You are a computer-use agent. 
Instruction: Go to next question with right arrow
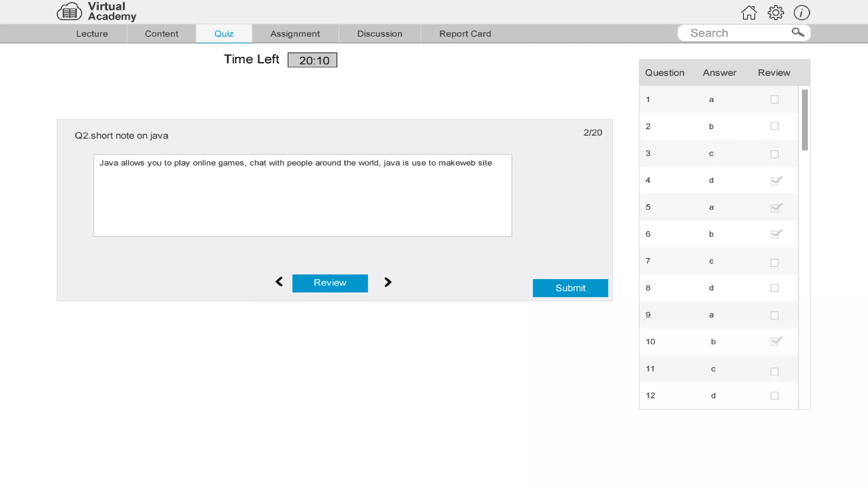(x=387, y=283)
